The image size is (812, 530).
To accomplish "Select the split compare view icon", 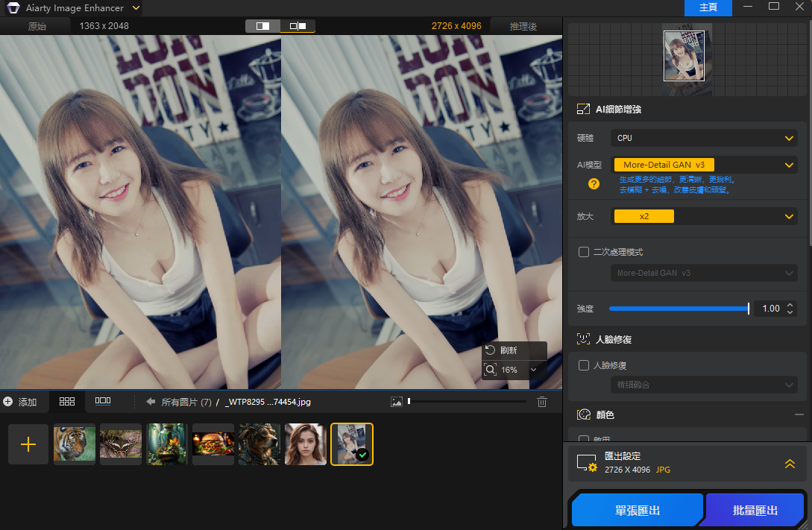I will point(263,26).
